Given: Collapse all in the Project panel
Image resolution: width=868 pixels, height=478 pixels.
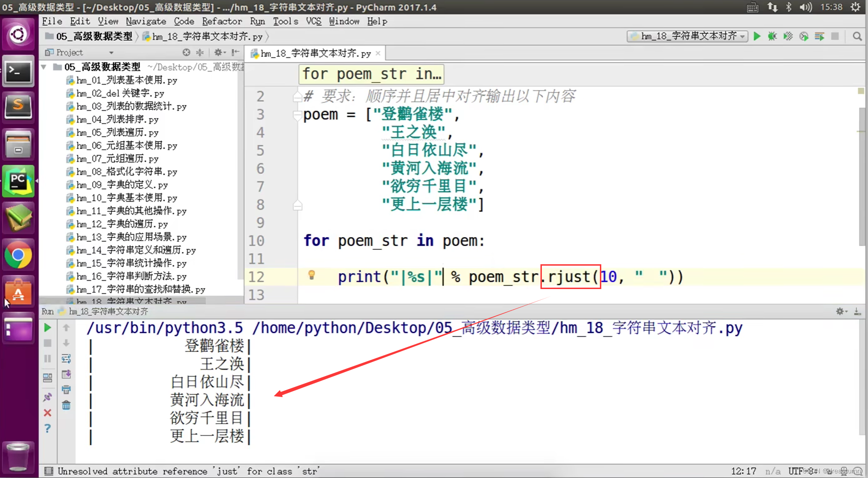Looking at the screenshot, I should pyautogui.click(x=200, y=52).
